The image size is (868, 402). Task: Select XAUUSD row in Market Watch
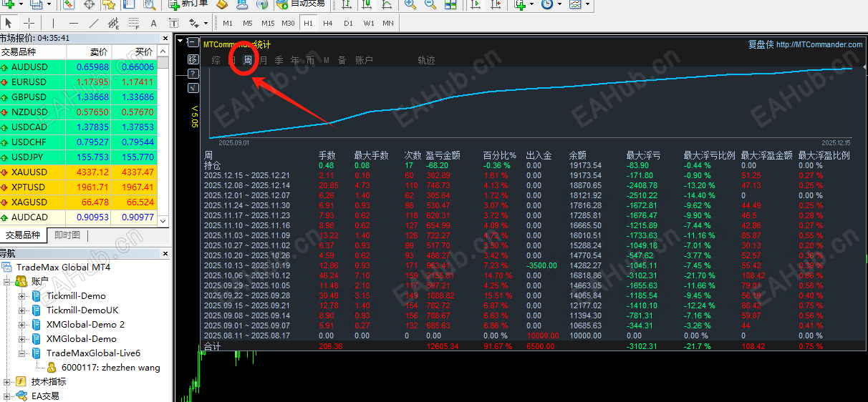pos(78,172)
